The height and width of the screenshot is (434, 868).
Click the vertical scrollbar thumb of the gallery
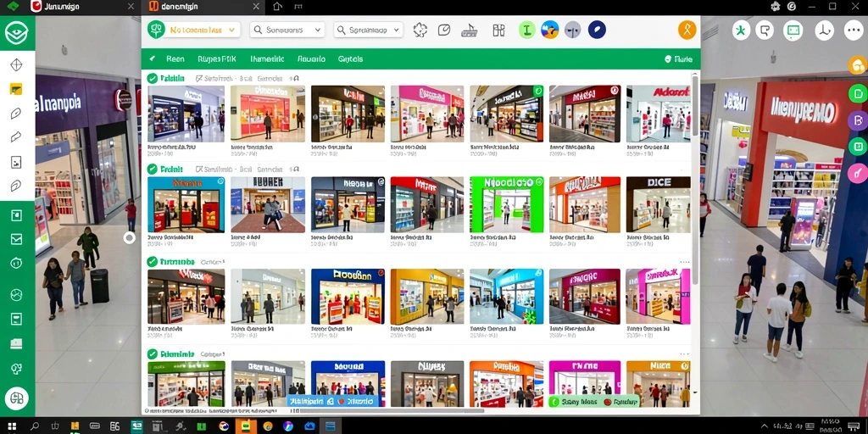click(695, 105)
